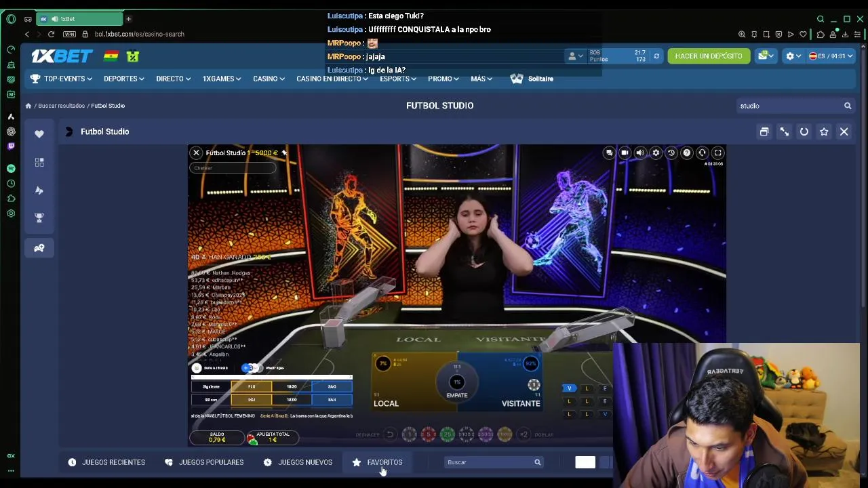868x488 pixels.
Task: Open the ES language and time dropdown
Action: point(831,56)
